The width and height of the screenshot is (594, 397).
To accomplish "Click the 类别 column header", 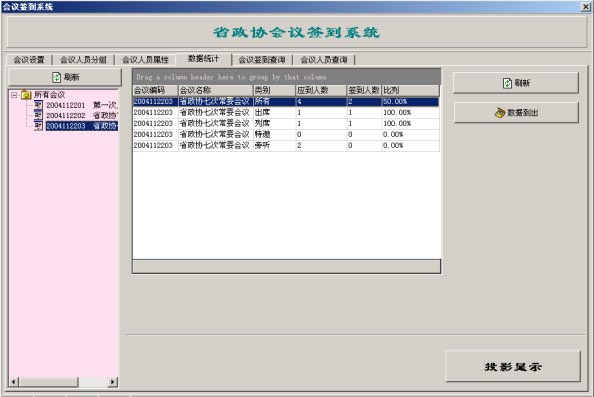I will point(274,90).
